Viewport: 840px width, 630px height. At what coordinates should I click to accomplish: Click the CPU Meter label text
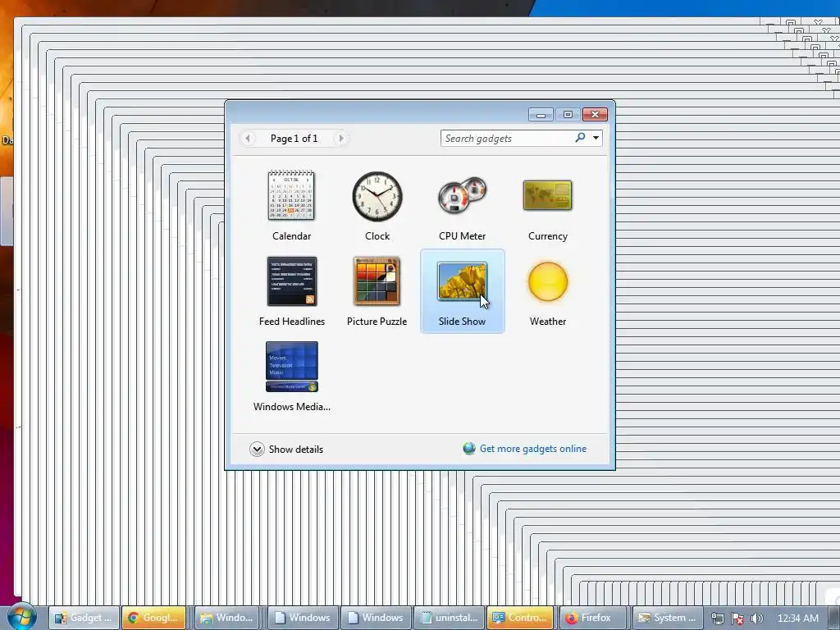pos(463,235)
